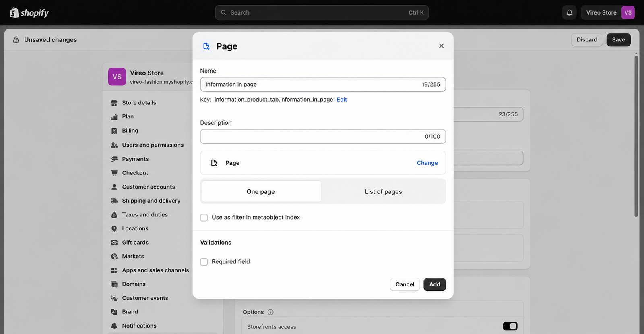Image resolution: width=644 pixels, height=334 pixels.
Task: Click the page type icon beside Page
Action: click(x=214, y=163)
